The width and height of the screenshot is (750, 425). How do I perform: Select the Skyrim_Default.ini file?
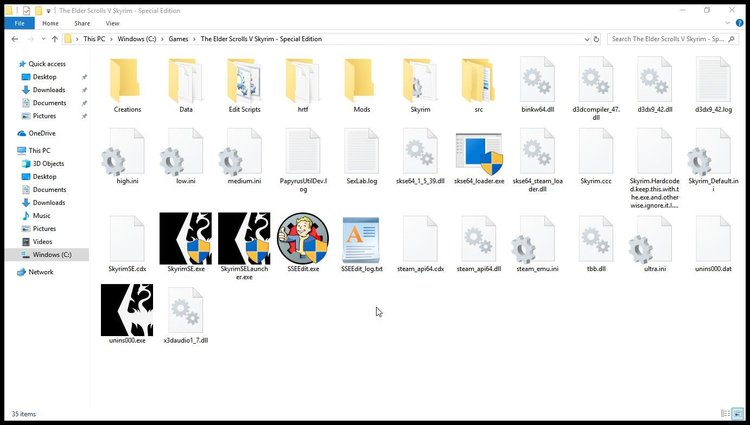(x=713, y=160)
